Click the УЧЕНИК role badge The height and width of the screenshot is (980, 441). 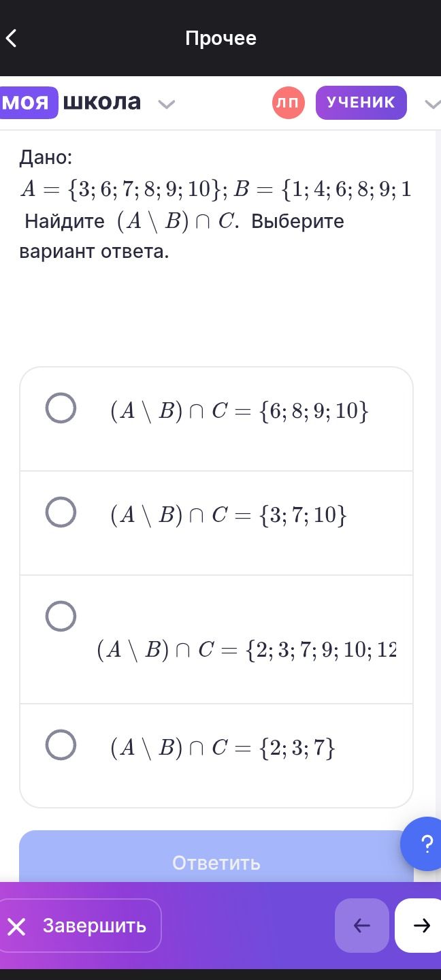tap(361, 103)
